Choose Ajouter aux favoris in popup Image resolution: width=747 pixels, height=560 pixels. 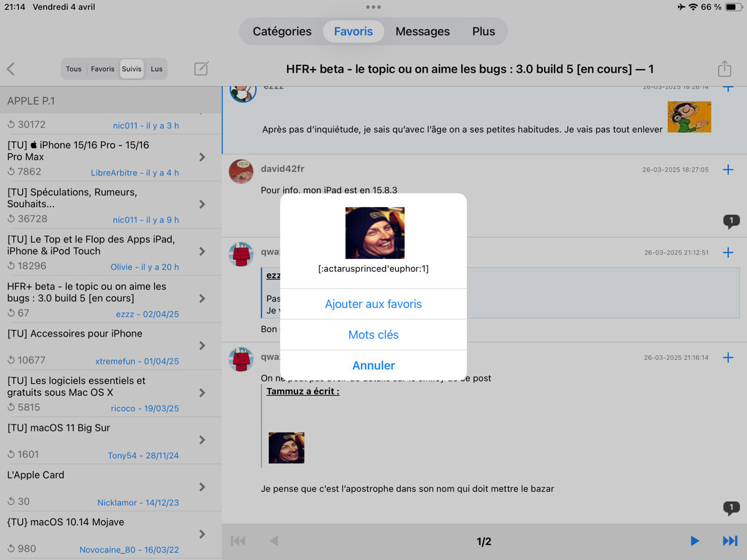[374, 304]
